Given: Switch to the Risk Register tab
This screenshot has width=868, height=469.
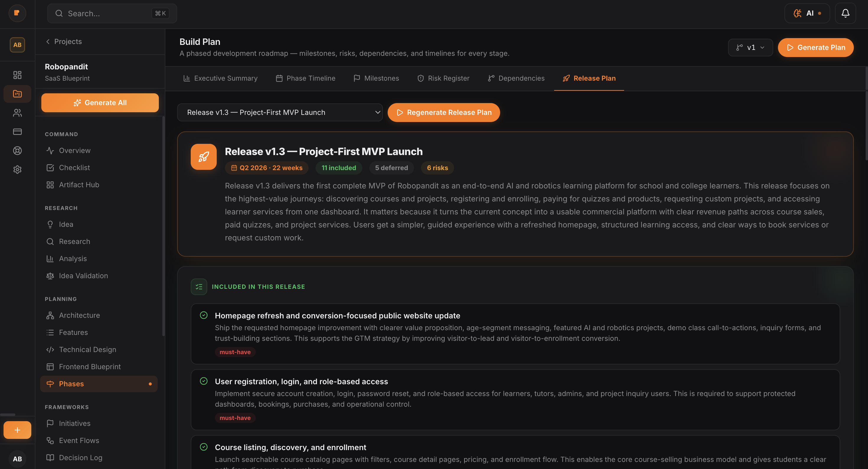Looking at the screenshot, I should point(443,78).
